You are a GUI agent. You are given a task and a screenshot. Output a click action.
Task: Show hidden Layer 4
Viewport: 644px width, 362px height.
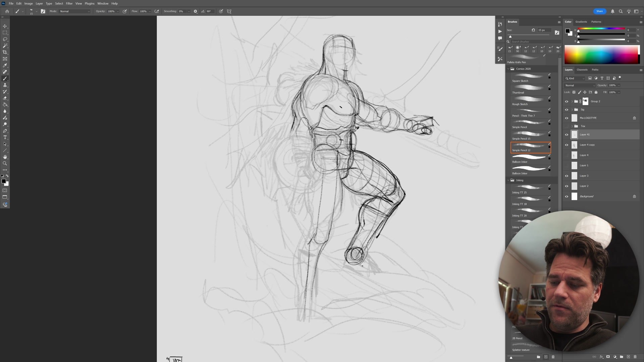click(x=567, y=155)
